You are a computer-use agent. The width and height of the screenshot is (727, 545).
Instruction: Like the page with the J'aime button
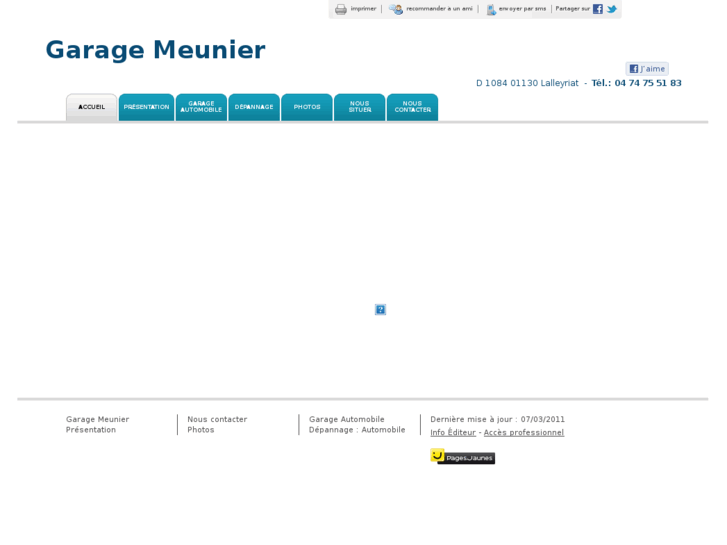tap(647, 69)
